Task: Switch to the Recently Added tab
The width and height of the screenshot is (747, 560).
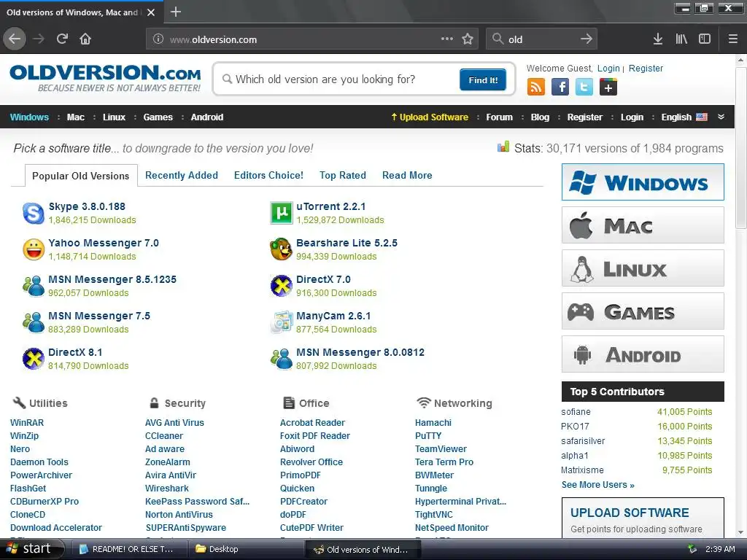Action: [182, 175]
